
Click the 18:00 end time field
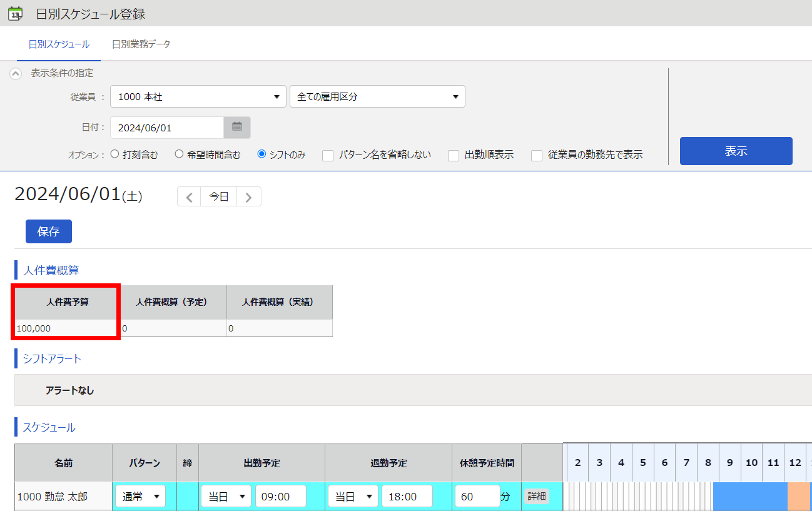(x=407, y=497)
